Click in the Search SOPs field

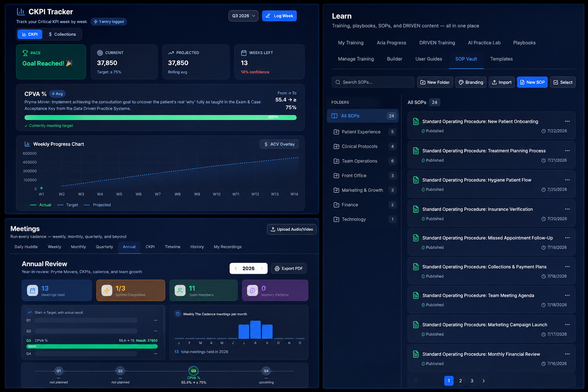pyautogui.click(x=373, y=82)
